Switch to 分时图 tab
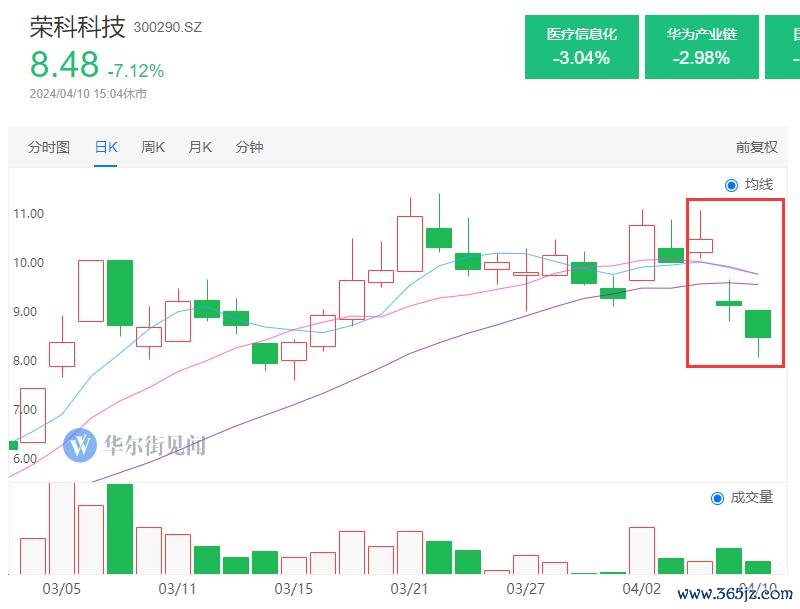Viewport: 800px width, 609px height. (x=49, y=147)
